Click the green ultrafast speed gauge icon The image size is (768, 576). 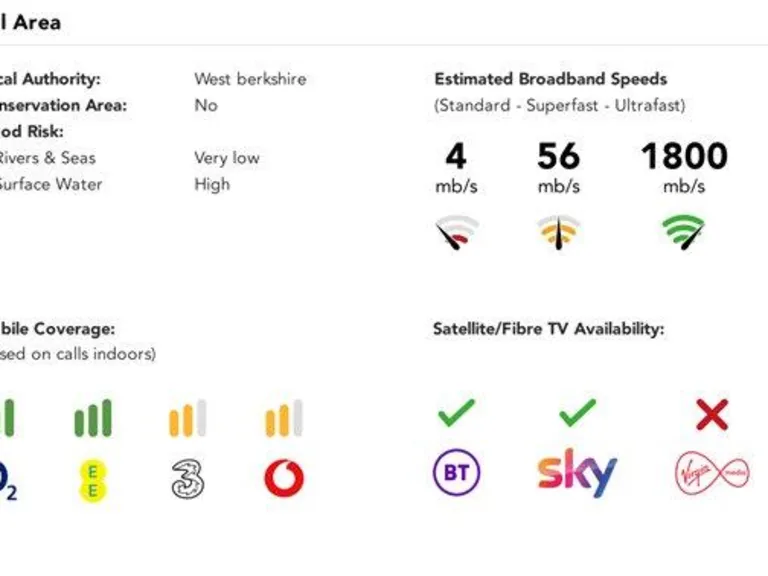tap(684, 232)
